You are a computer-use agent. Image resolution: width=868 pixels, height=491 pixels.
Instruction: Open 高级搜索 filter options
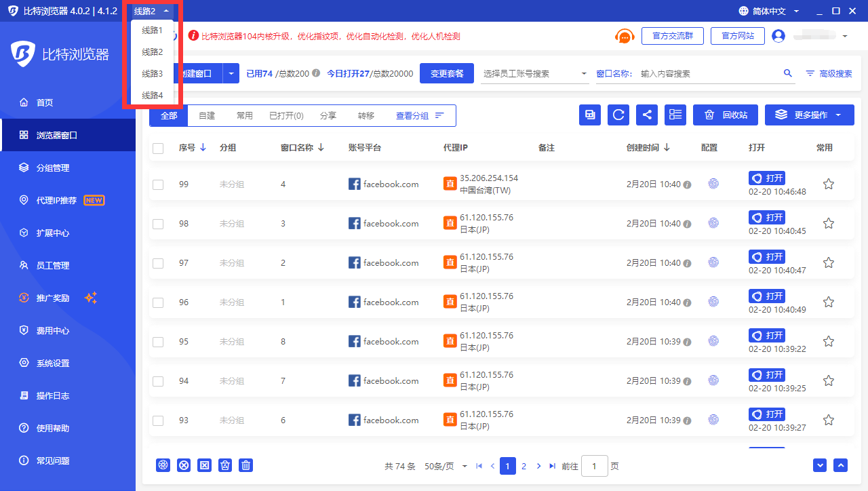point(829,73)
